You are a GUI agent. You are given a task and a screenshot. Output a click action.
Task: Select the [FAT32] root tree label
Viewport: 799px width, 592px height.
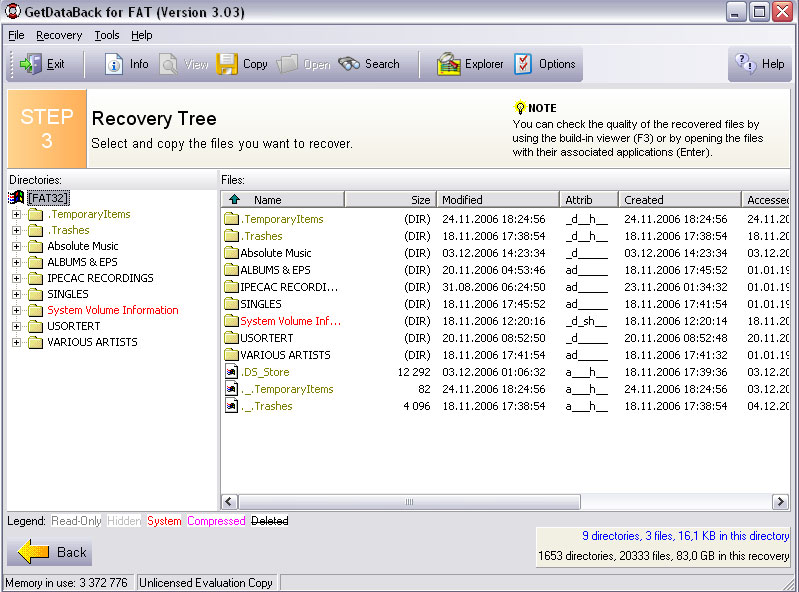48,198
